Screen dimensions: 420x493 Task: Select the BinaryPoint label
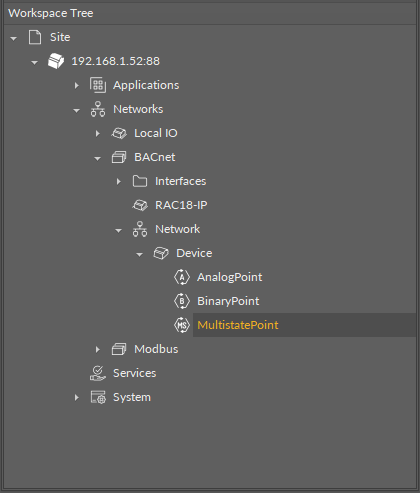[228, 301]
